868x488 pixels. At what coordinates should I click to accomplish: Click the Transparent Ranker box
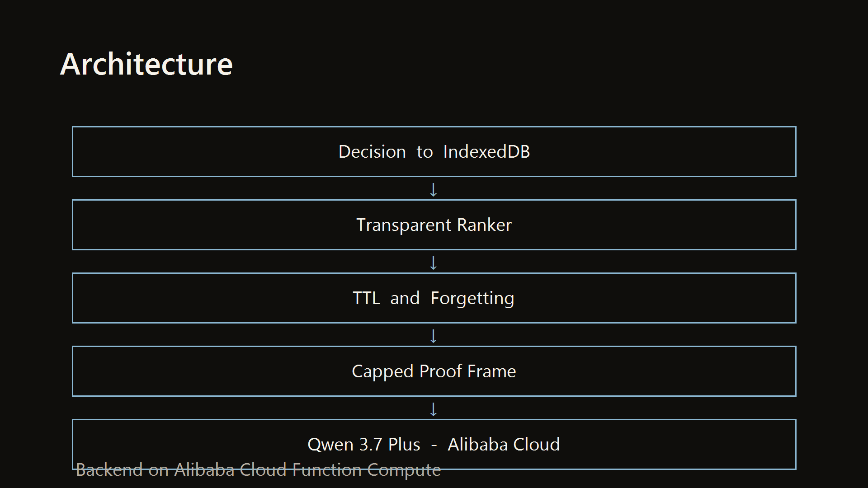[434, 225]
